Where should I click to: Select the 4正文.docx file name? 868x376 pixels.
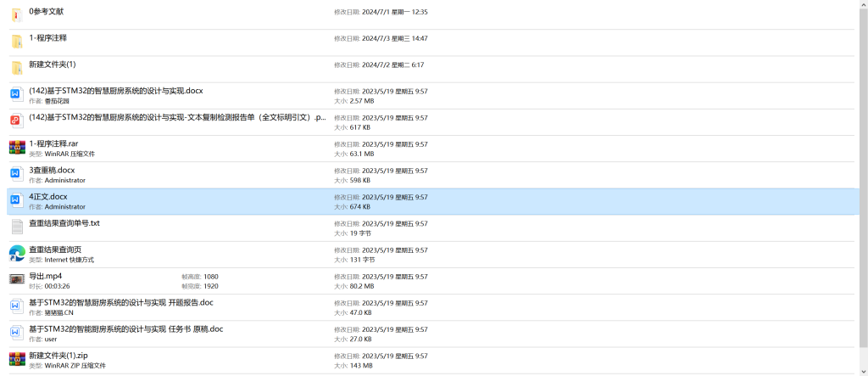point(48,197)
